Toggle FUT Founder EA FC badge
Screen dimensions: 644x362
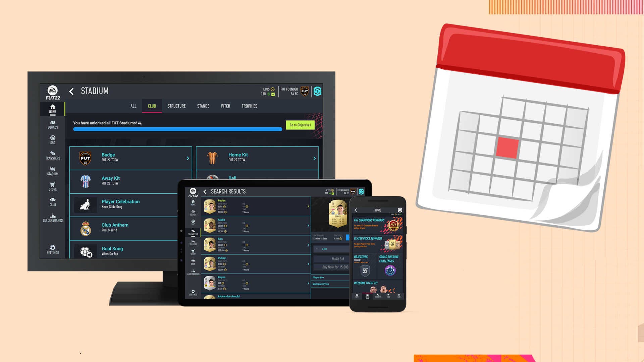pos(305,91)
